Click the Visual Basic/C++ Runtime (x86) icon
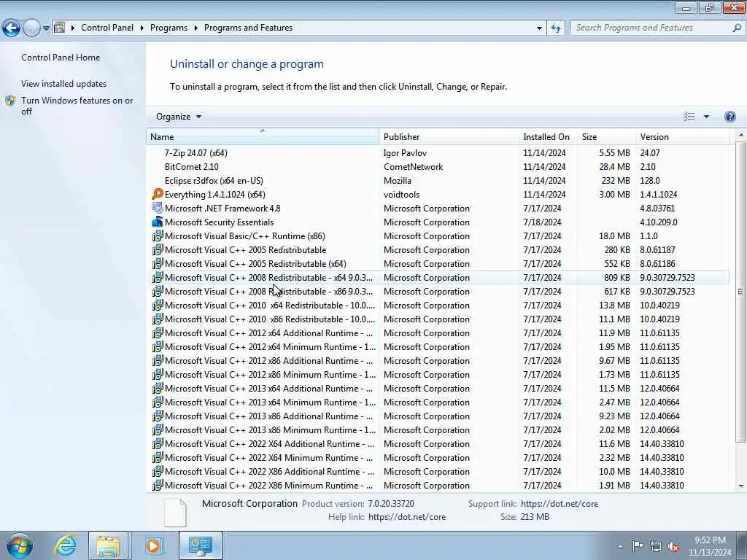Viewport: 747px width, 560px height. (158, 236)
